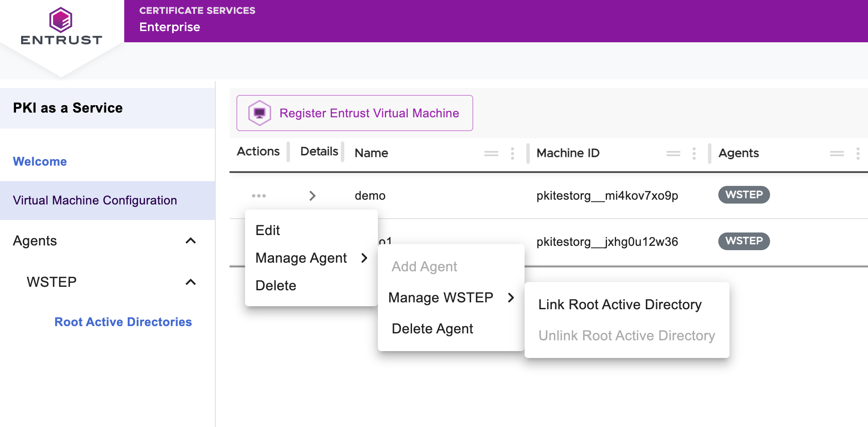Choose Delete in the actions menu
868x427 pixels.
coord(276,286)
